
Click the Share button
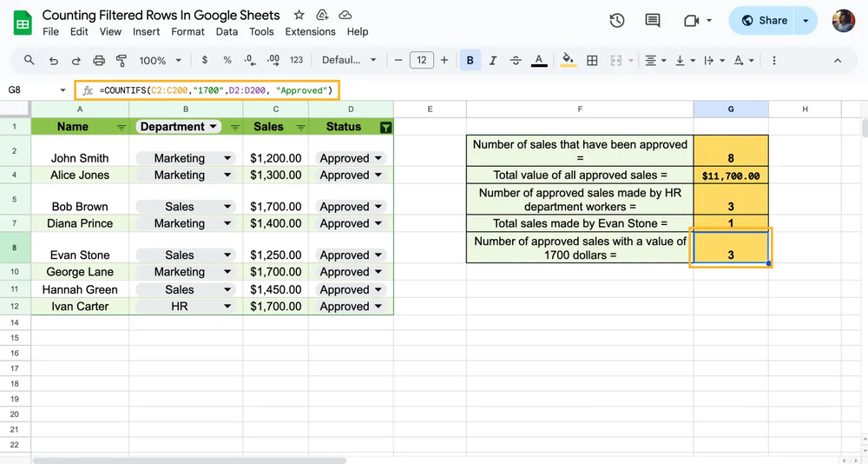click(762, 21)
